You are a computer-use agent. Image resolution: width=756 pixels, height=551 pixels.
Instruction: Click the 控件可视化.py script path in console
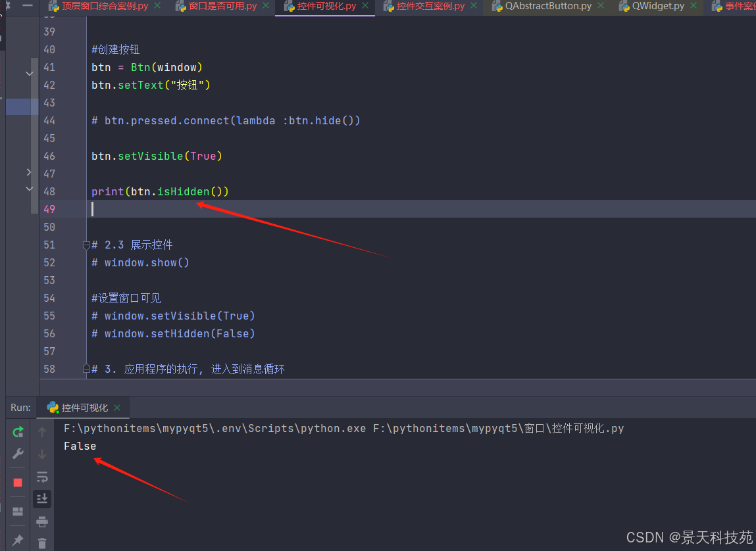(499, 428)
